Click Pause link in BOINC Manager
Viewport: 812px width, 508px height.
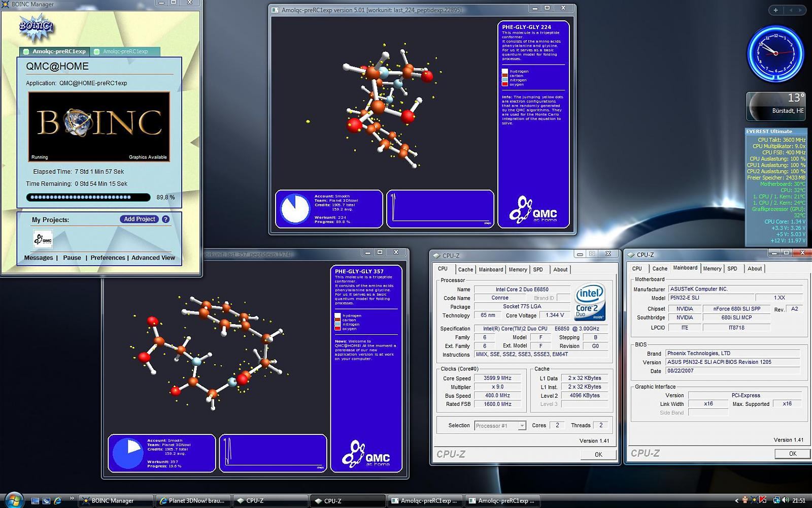(72, 258)
